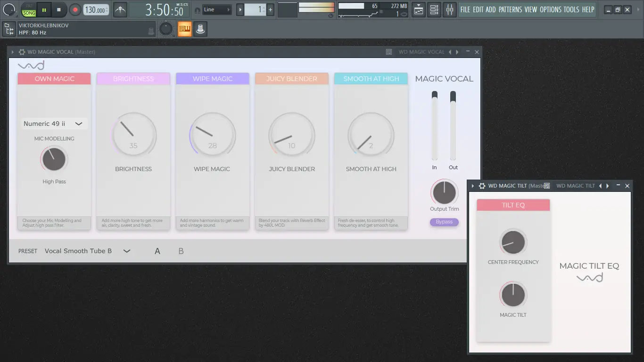The image size is (644, 362).
Task: Click the JUICY BLENDER header
Action: coord(292,79)
